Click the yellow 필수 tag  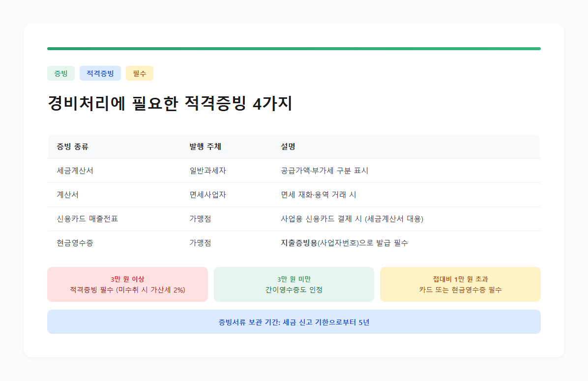pos(140,73)
